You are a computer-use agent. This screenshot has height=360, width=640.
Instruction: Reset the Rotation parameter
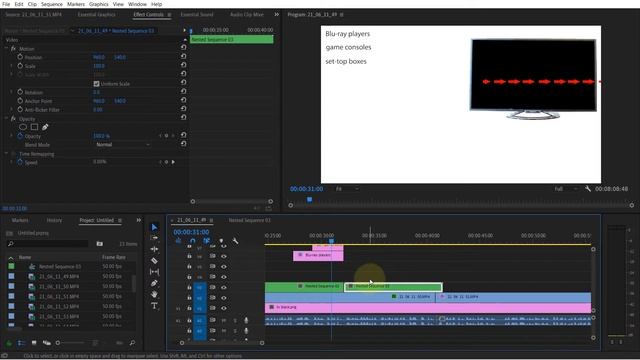pyautogui.click(x=184, y=91)
